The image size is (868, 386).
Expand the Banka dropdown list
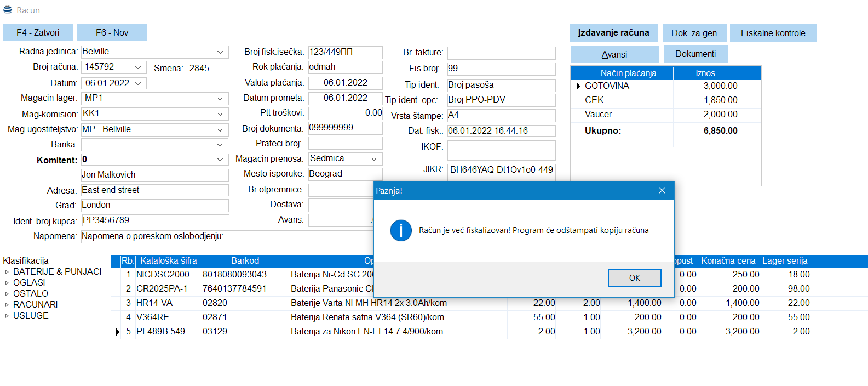pos(220,145)
